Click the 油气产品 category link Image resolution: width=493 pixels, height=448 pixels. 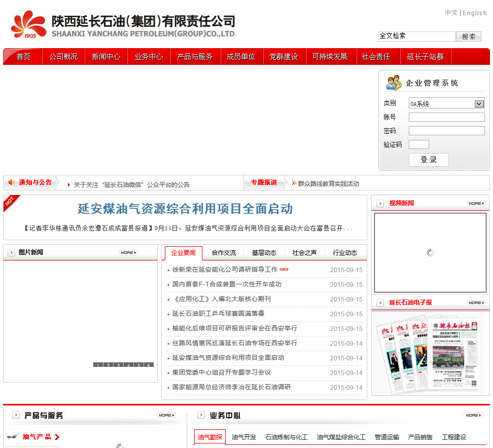click(37, 437)
